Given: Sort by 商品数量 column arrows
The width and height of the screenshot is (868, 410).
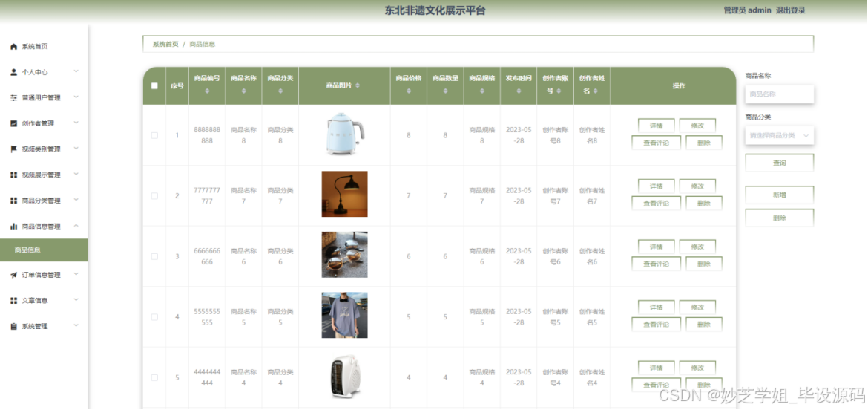Looking at the screenshot, I should click(x=445, y=91).
